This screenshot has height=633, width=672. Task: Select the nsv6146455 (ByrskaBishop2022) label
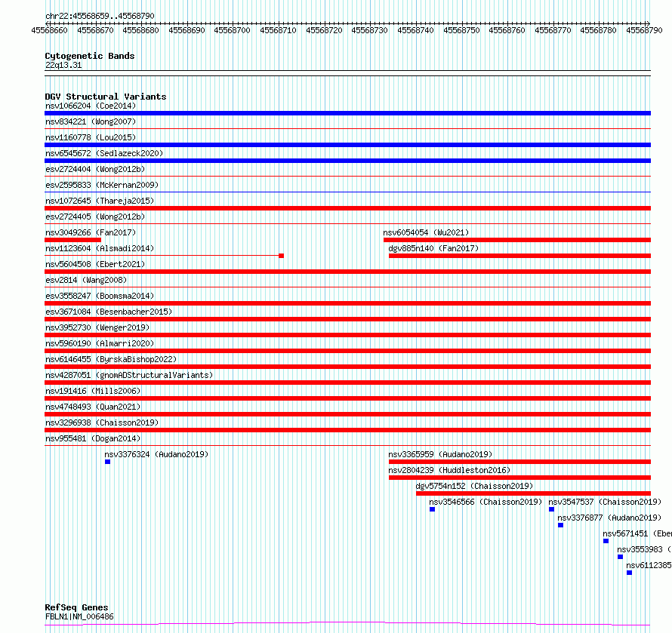[111, 359]
